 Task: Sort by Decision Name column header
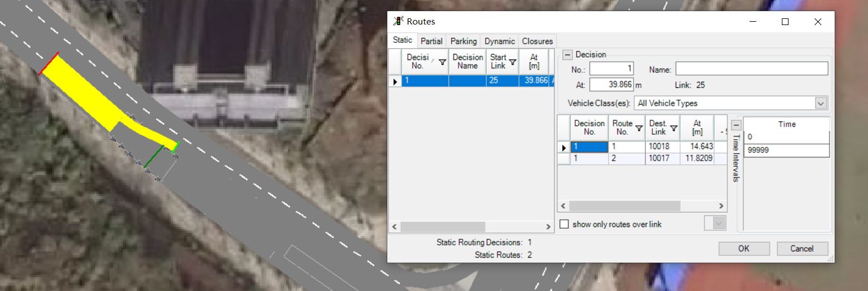tap(467, 61)
